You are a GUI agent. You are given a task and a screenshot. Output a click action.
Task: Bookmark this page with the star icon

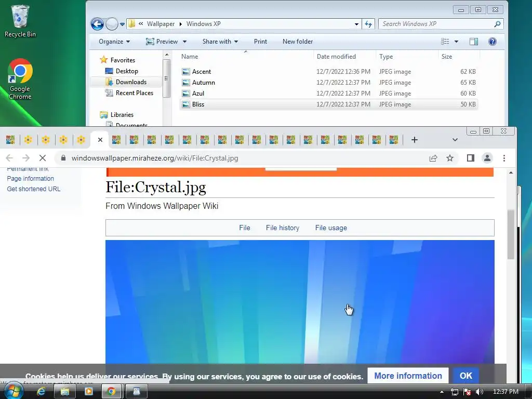[450, 158]
